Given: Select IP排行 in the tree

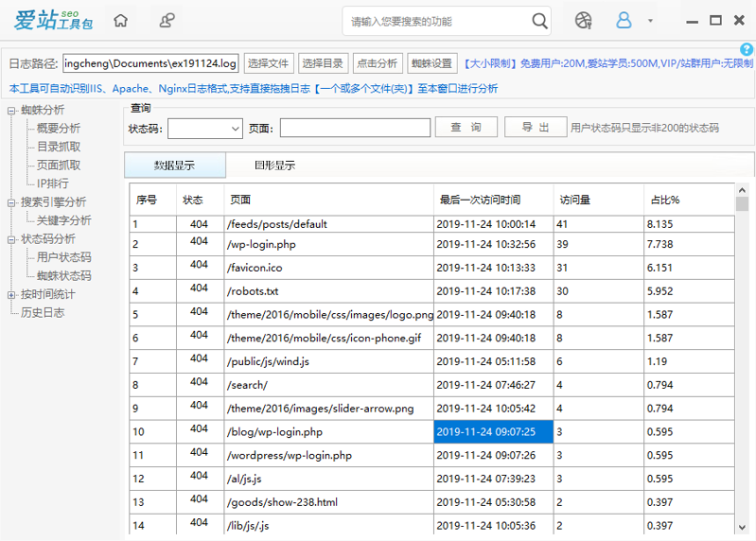Looking at the screenshot, I should [x=53, y=183].
